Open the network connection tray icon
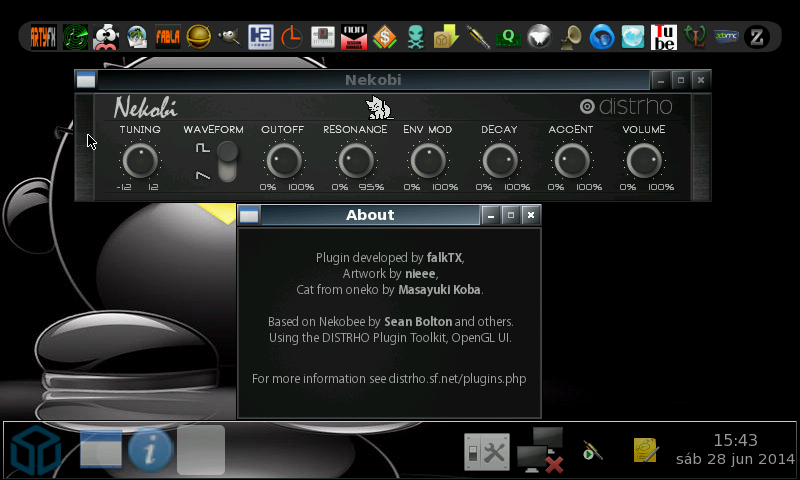 (539, 450)
